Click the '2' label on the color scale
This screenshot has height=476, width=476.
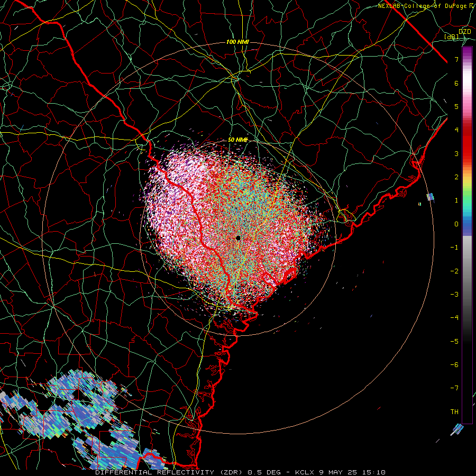(x=456, y=177)
